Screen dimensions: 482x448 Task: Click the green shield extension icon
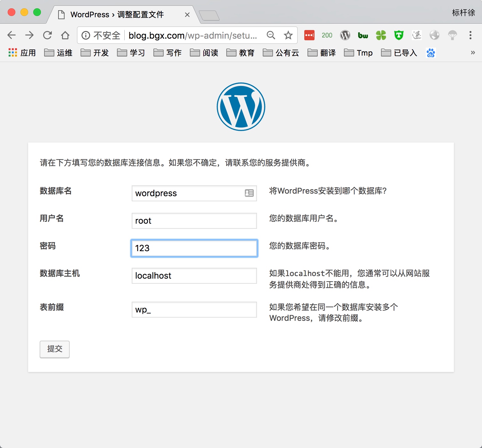coord(399,35)
